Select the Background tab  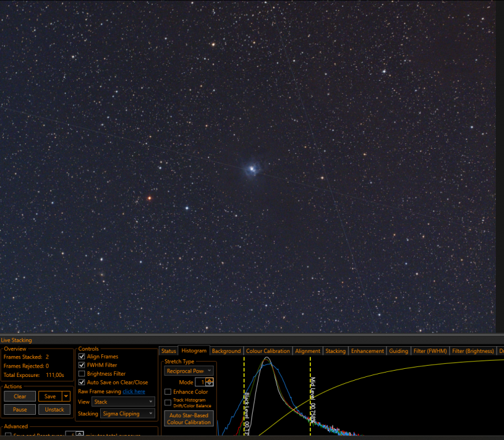[x=226, y=351]
